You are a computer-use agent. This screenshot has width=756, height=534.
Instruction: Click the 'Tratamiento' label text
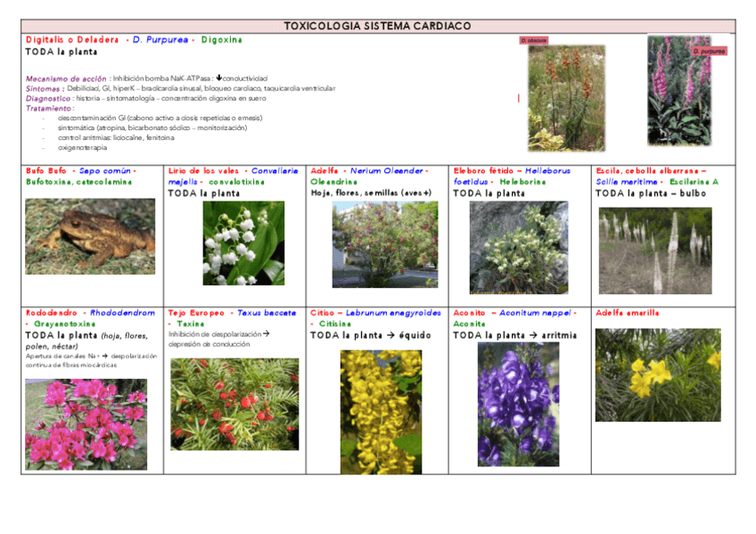[49, 109]
